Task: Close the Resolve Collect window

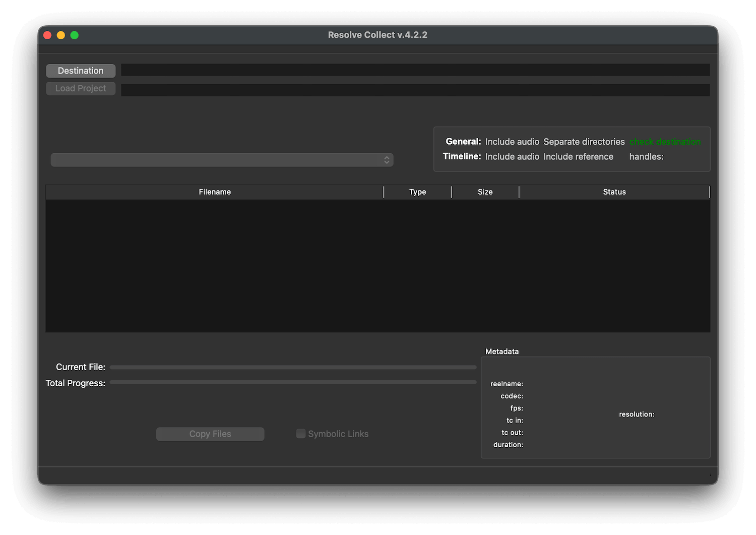Action: pyautogui.click(x=47, y=35)
